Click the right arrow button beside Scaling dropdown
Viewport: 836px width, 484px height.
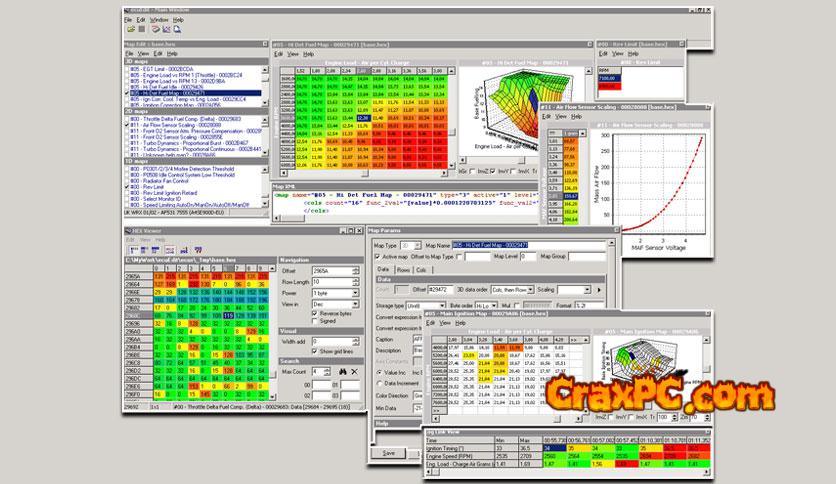click(x=599, y=290)
